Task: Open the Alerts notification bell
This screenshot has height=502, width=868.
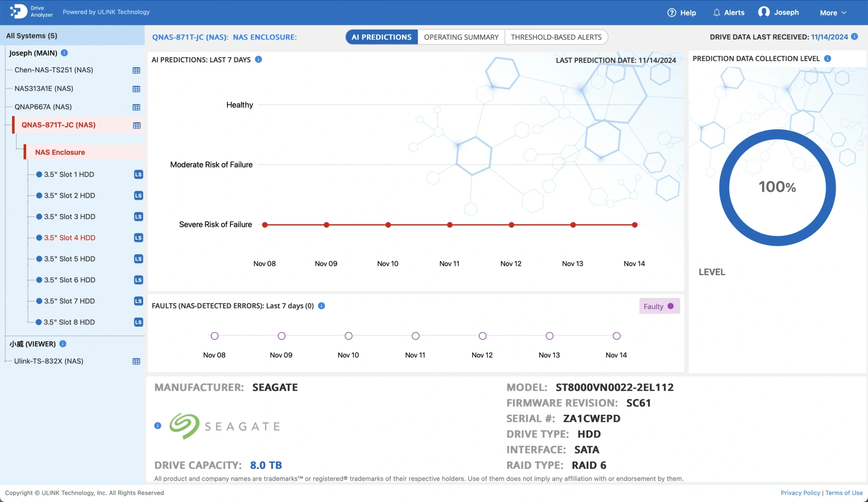Action: 717,12
